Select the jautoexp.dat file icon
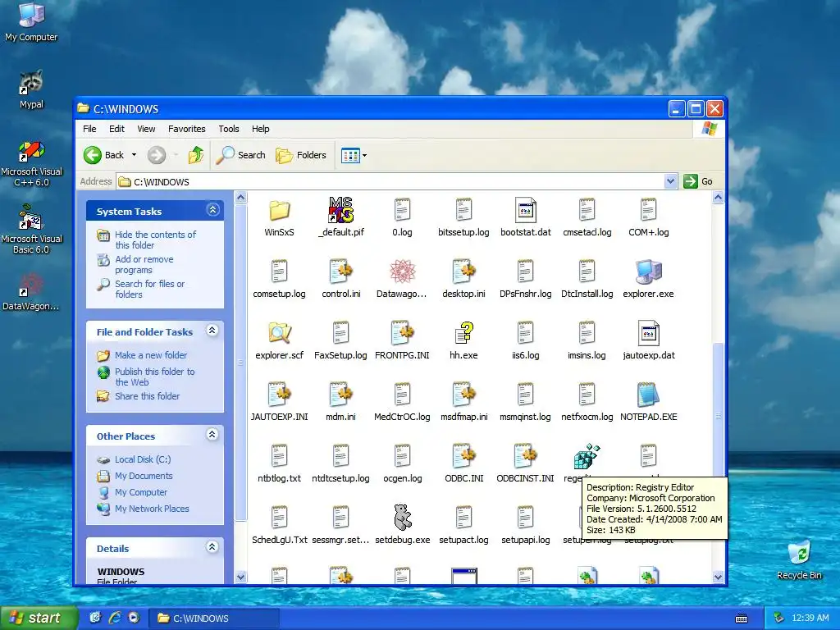Screen dimensions: 840x630 pyautogui.click(x=648, y=333)
